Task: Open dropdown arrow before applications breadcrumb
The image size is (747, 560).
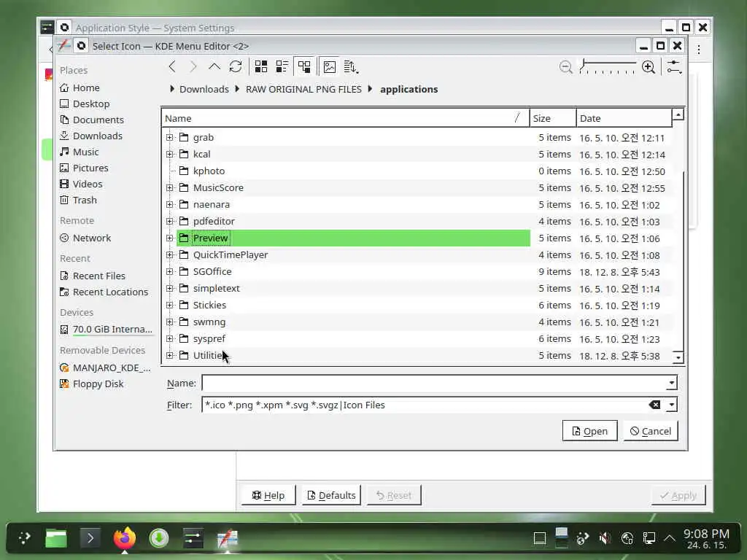Action: pos(370,89)
